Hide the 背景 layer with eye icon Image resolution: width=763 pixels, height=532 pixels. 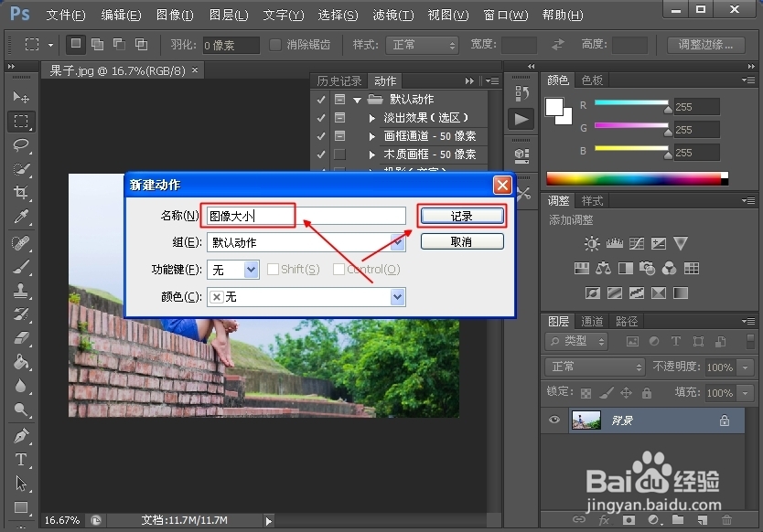(x=554, y=420)
